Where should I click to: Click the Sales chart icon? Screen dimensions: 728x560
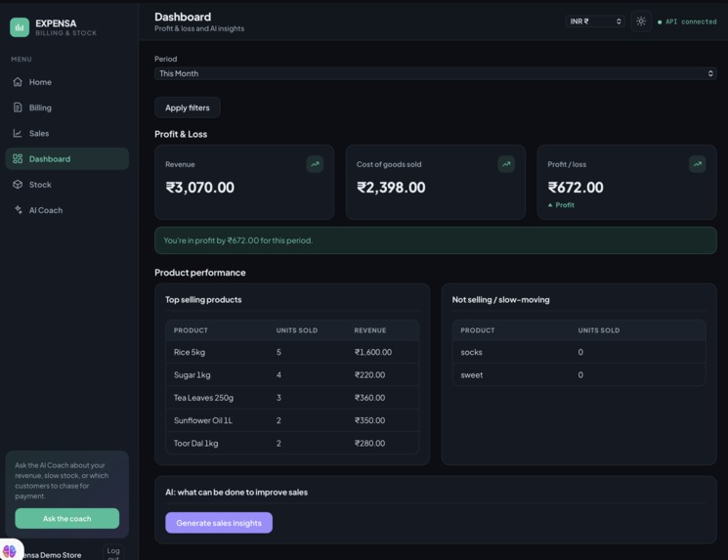click(18, 133)
